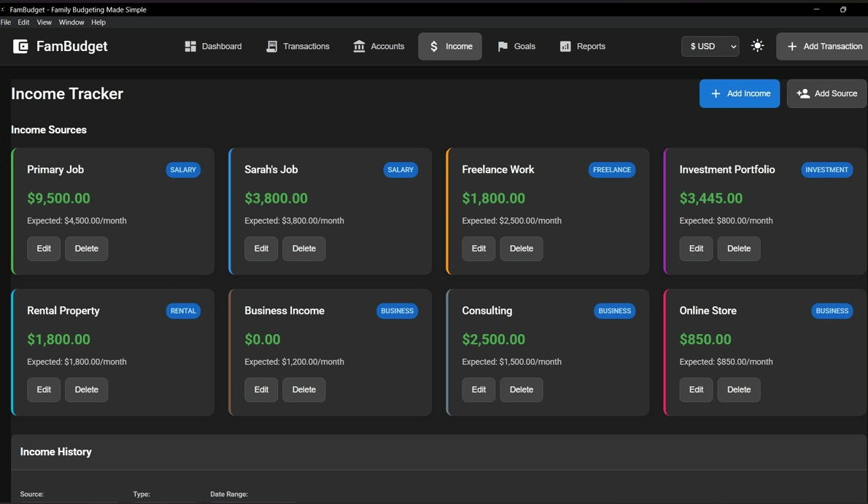Open the File menu
Image resolution: width=868 pixels, height=504 pixels.
6,22
